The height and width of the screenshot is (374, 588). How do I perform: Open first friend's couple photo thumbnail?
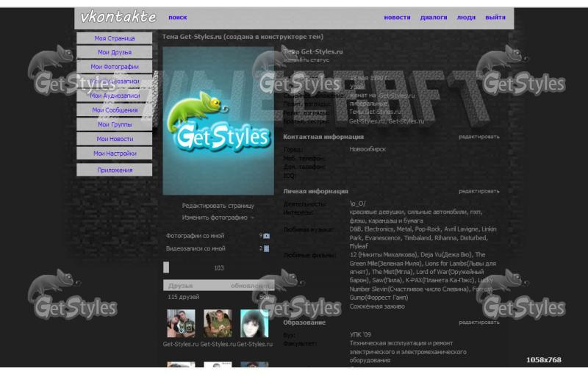tap(181, 323)
